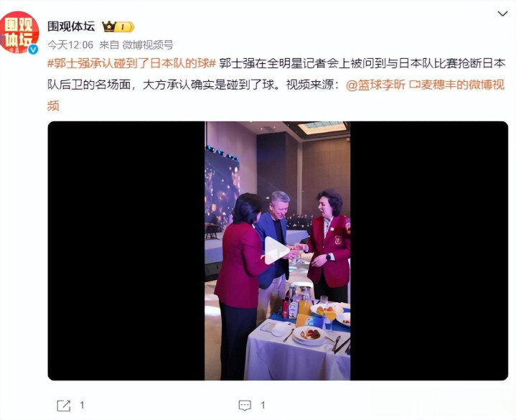Open the 微博视频号 source link
The height and width of the screenshot is (420, 516).
(x=148, y=45)
